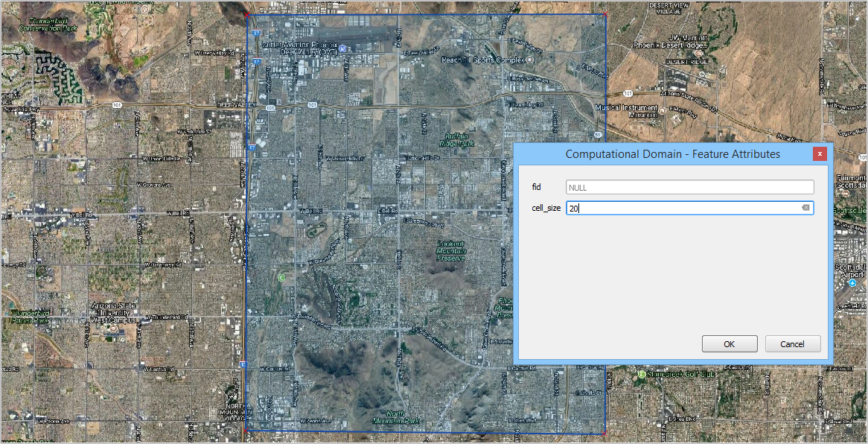Click the Scottsdale Airport marker icon
The width and height of the screenshot is (868, 444).
852,283
